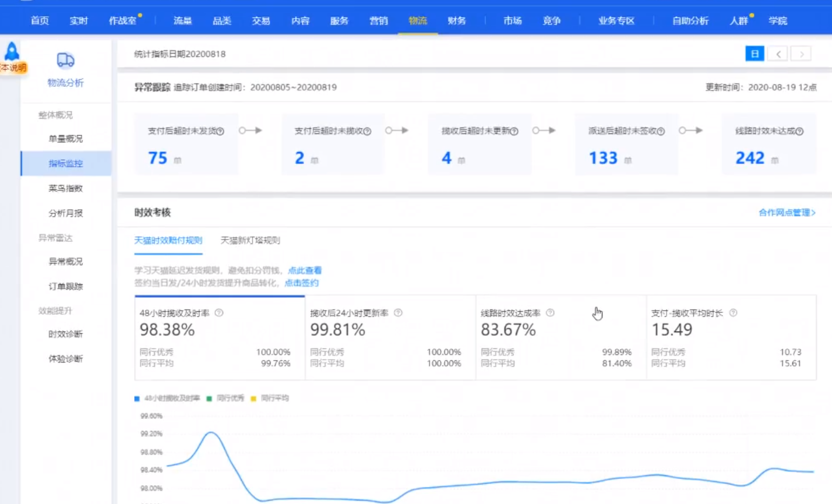Viewport: 832px width, 504px height.
Task: Open 异常概况 in the sidebar
Action: click(x=66, y=262)
